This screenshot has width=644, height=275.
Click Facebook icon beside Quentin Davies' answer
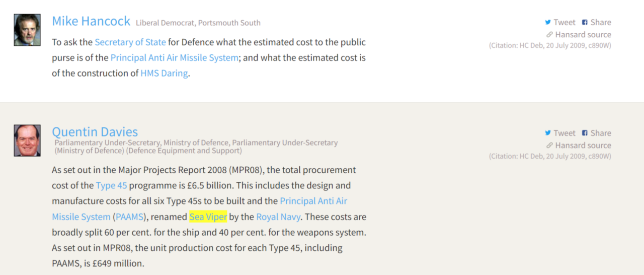[x=585, y=133]
